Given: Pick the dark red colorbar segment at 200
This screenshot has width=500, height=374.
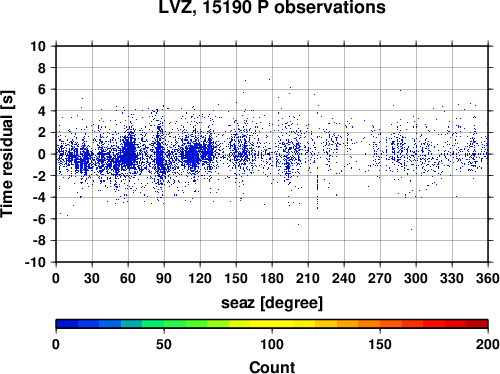Looking at the screenshot, I should [477, 324].
